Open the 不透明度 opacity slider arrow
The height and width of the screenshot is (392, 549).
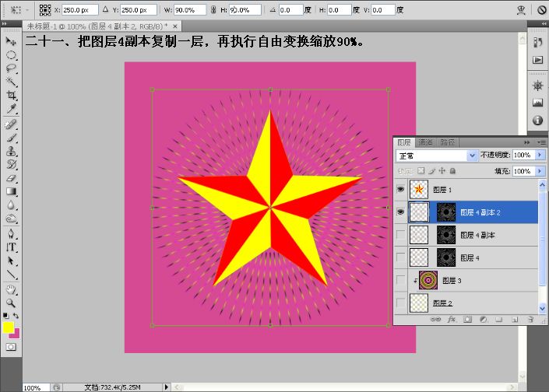tap(540, 155)
